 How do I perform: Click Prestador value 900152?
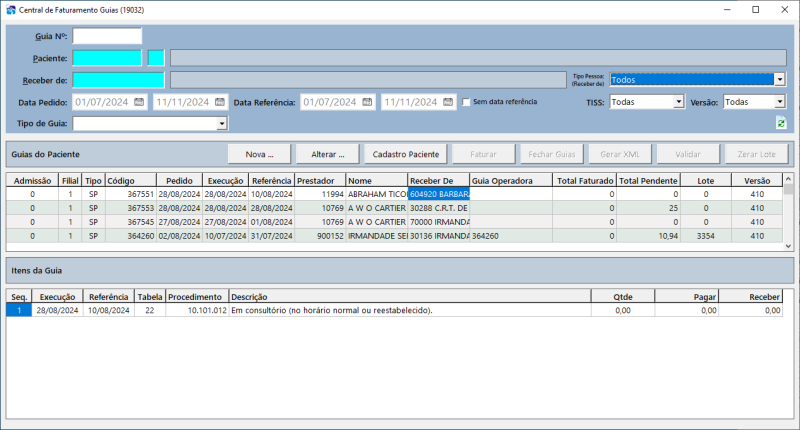[320, 236]
